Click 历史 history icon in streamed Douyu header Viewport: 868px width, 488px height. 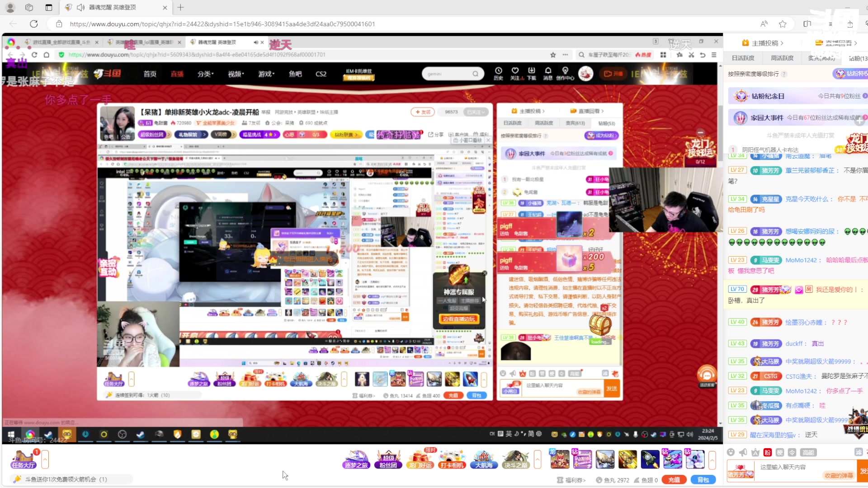(x=498, y=74)
